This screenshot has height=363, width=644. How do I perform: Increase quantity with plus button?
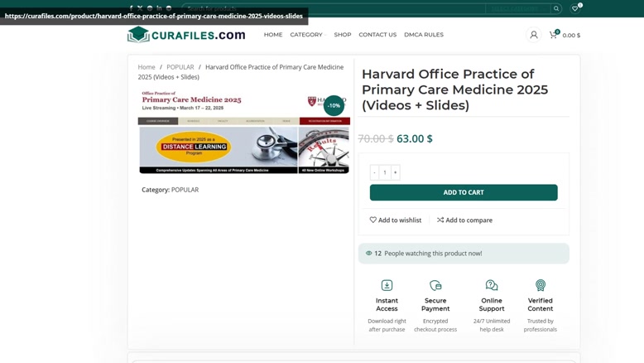point(395,172)
